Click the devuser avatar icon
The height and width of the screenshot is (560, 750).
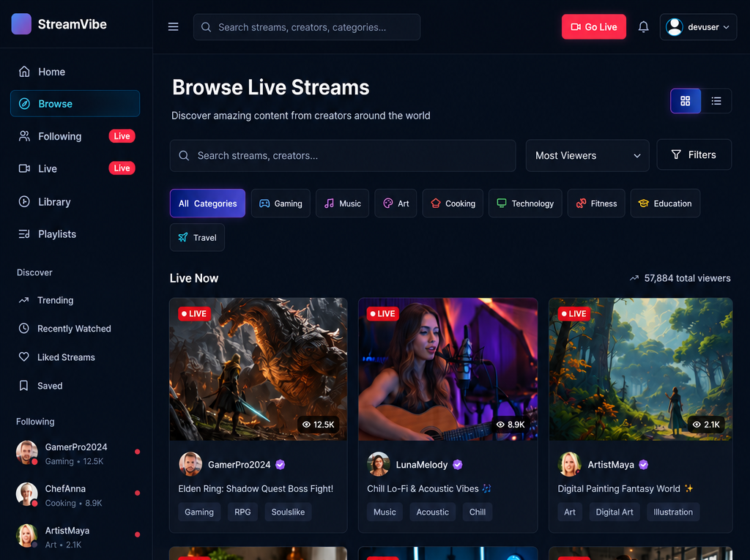(674, 27)
